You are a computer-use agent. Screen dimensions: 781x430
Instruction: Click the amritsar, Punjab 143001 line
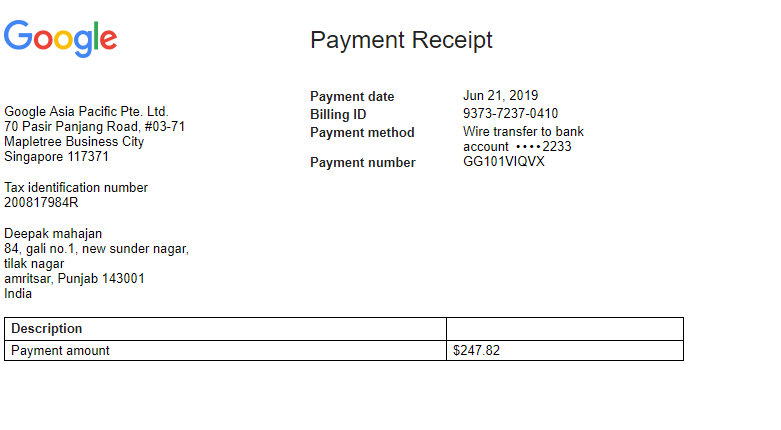[74, 279]
